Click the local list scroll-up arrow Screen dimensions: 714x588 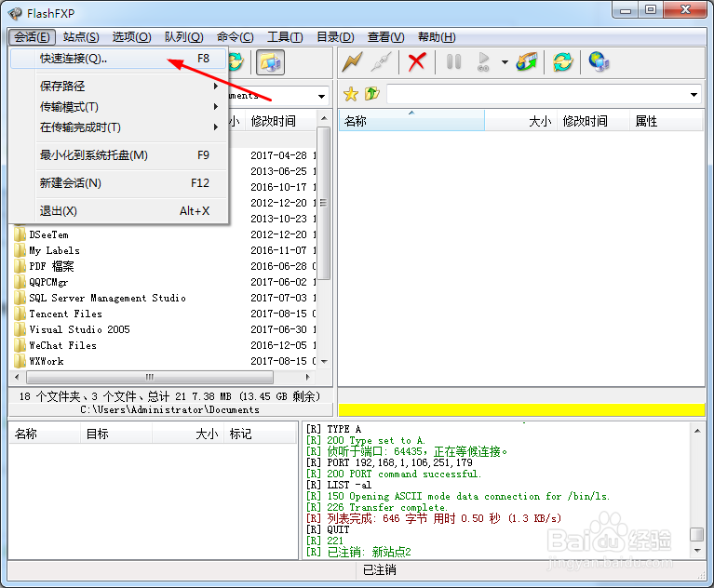coord(324,118)
